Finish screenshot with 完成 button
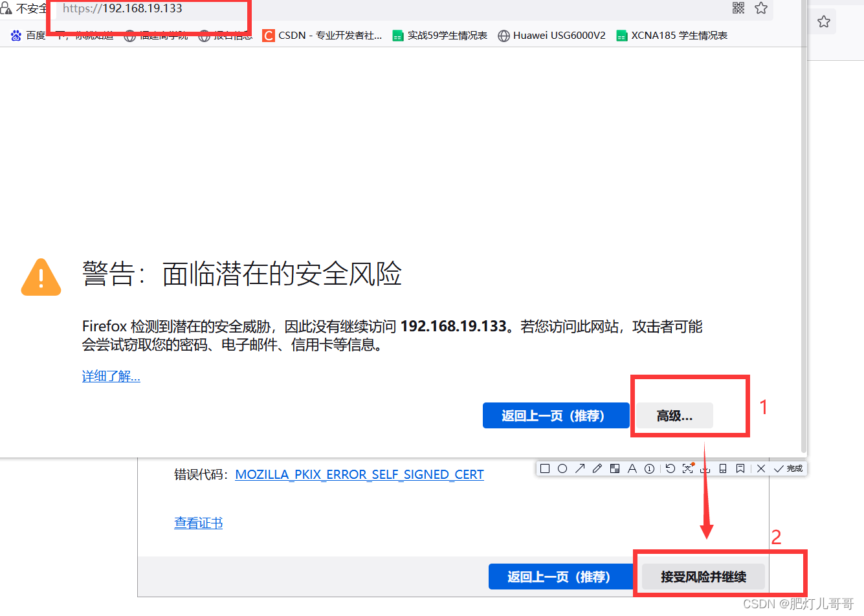 [x=788, y=468]
